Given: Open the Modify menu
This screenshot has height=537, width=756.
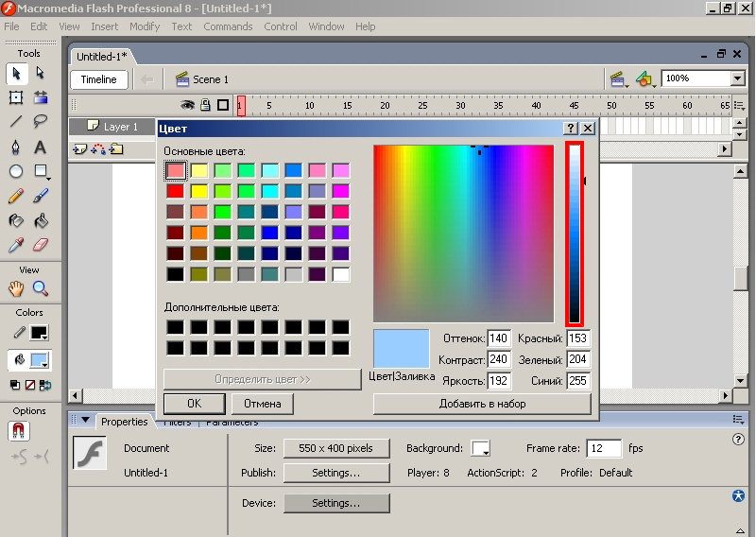Looking at the screenshot, I should click(145, 26).
